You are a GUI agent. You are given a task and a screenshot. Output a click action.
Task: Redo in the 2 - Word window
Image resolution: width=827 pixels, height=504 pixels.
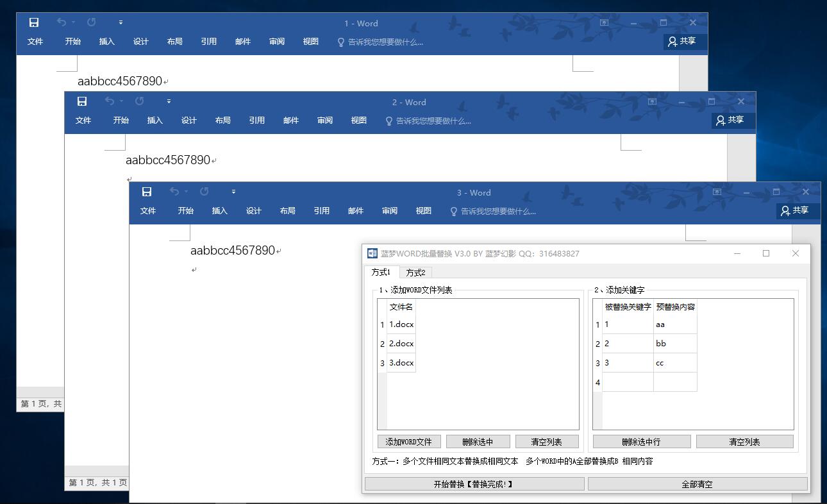click(140, 101)
